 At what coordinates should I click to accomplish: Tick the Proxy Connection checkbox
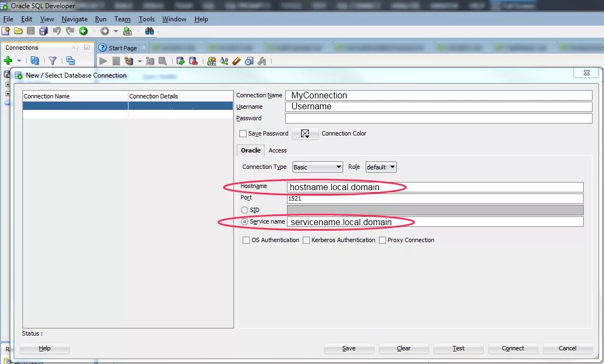pyautogui.click(x=382, y=240)
